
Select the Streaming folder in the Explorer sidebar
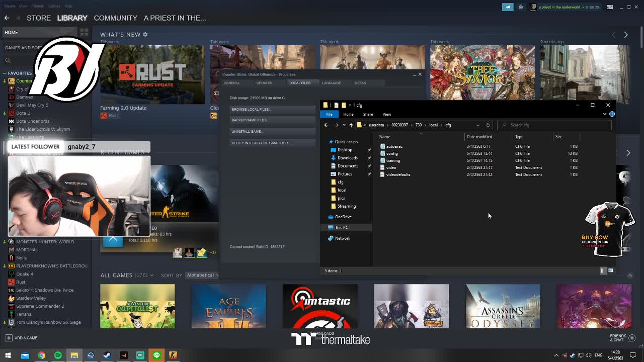[346, 206]
